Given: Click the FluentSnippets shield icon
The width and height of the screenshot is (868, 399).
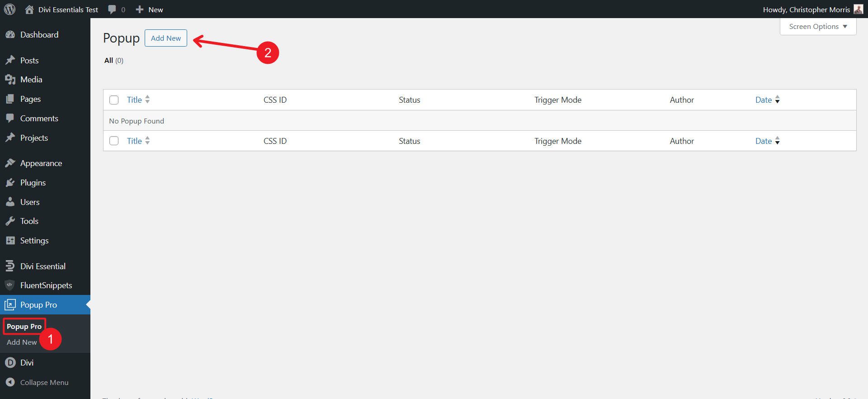Looking at the screenshot, I should pyautogui.click(x=10, y=285).
